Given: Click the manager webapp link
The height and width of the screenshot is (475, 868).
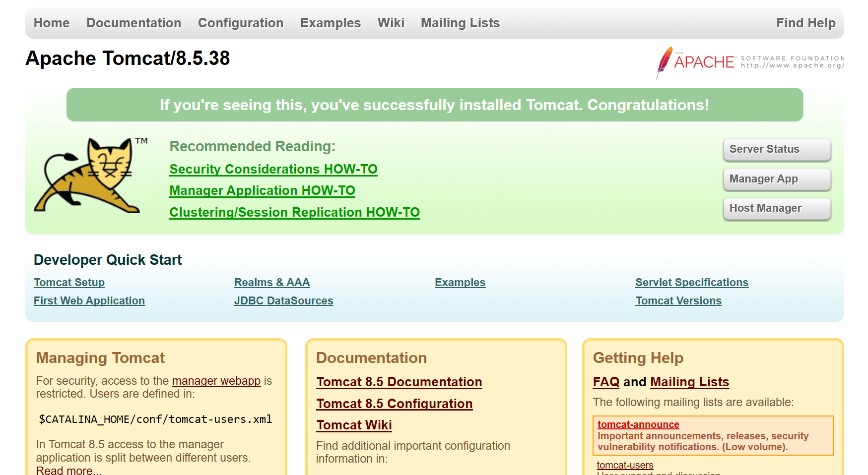Looking at the screenshot, I should [216, 381].
